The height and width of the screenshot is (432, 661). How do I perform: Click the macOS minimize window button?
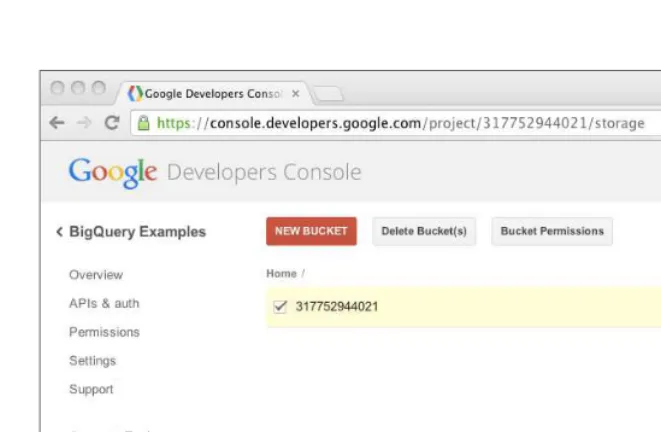click(78, 88)
